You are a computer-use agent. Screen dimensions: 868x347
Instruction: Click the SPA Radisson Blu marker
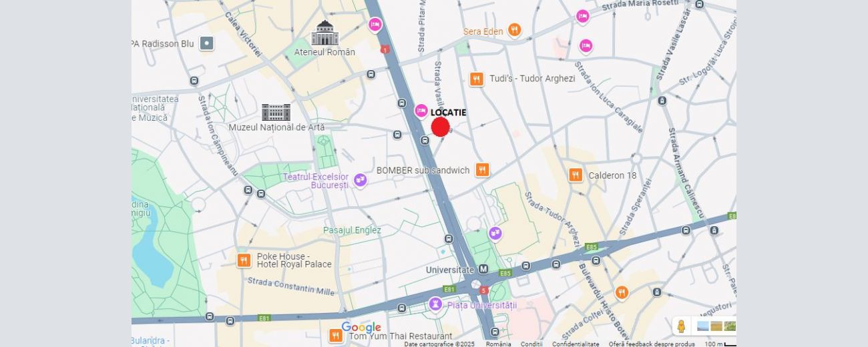(x=208, y=43)
